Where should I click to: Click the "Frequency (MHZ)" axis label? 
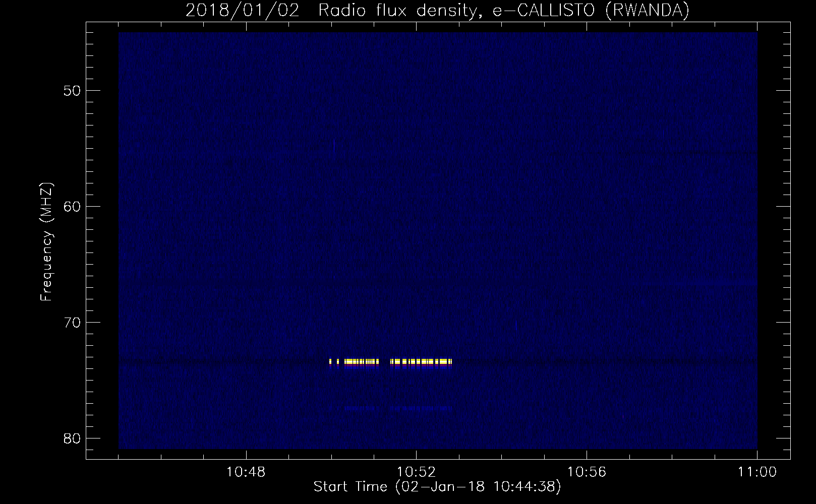(x=46, y=242)
